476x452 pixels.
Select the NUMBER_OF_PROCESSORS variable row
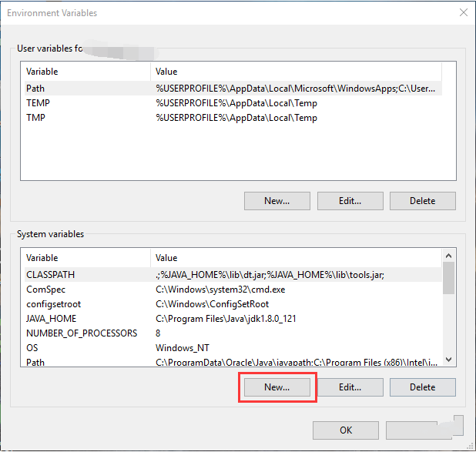pos(82,333)
